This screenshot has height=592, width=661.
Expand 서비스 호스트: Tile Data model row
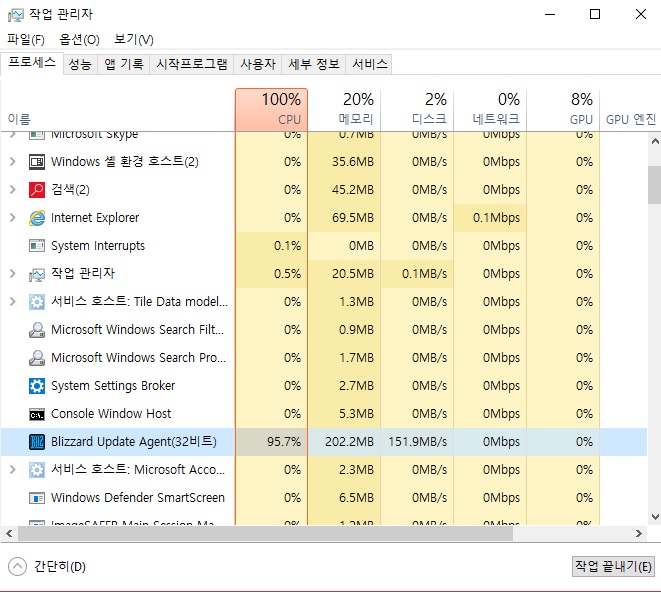pos(13,301)
